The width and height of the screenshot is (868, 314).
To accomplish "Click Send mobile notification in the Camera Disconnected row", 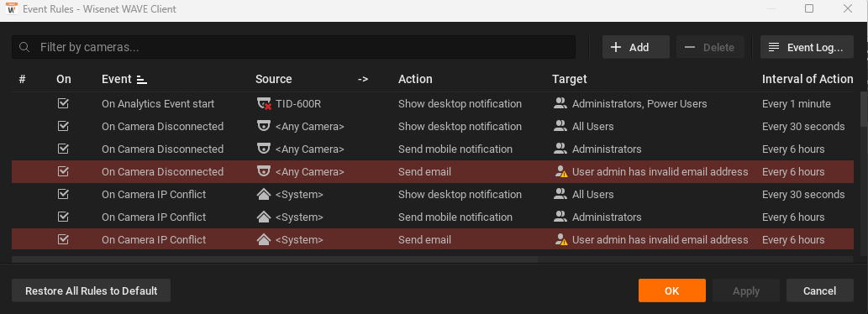I will (455, 149).
